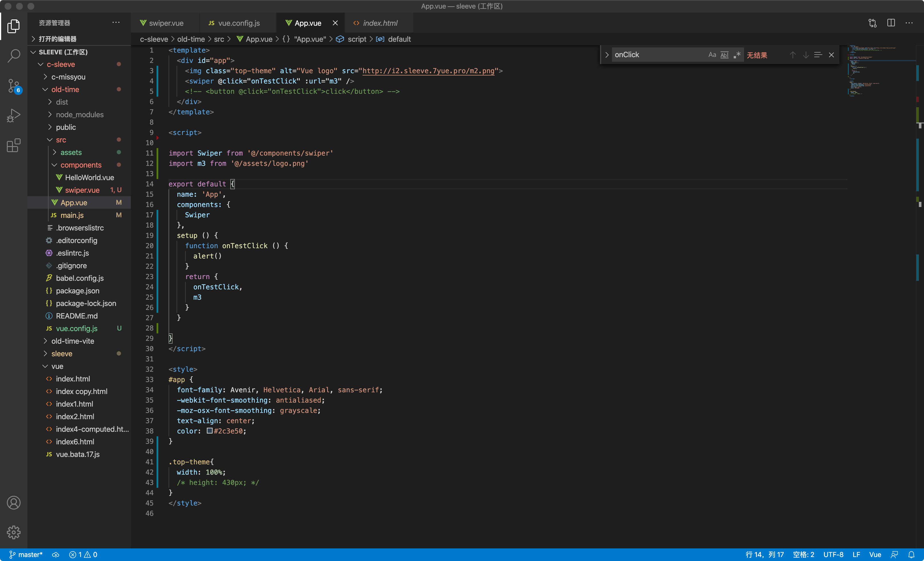Image resolution: width=924 pixels, height=561 pixels.
Task: Click the compare changes icon in editor toolbar
Action: [873, 23]
